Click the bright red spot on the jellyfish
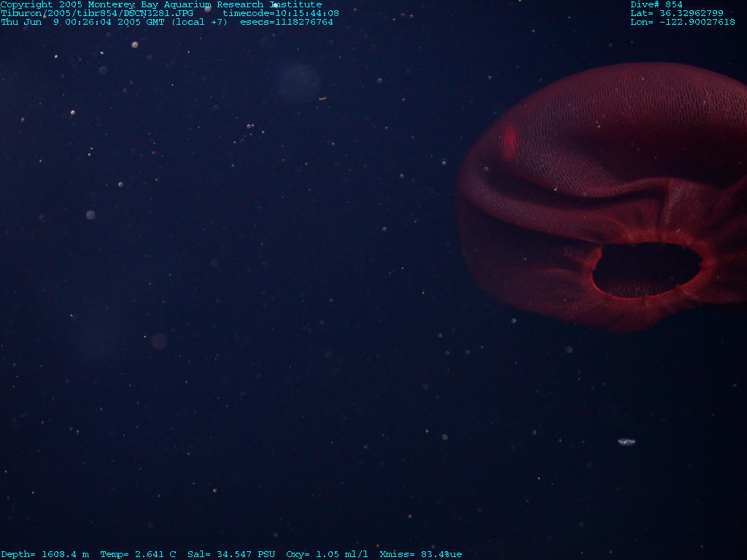This screenshot has height=560, width=747. (x=510, y=143)
